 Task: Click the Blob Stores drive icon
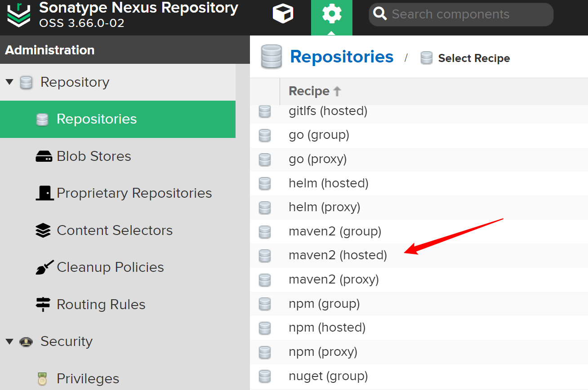[x=44, y=156]
